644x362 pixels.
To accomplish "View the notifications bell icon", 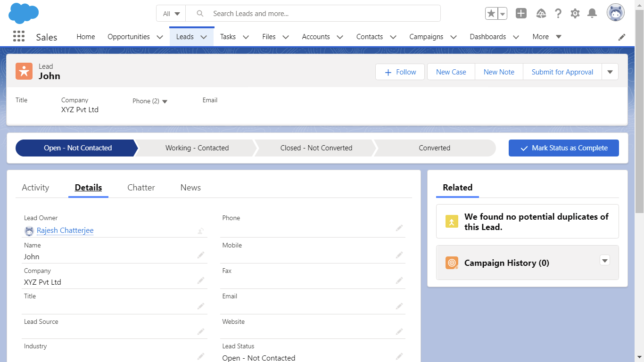I will click(x=592, y=13).
